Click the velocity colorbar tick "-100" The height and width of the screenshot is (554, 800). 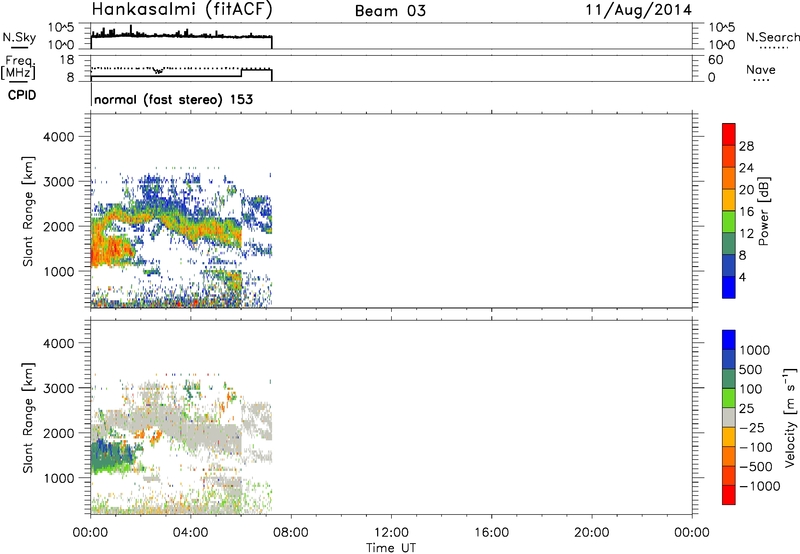pos(755,447)
